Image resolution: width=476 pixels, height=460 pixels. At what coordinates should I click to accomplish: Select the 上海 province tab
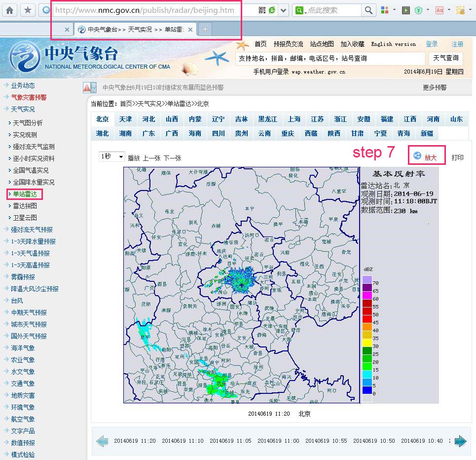tap(294, 119)
